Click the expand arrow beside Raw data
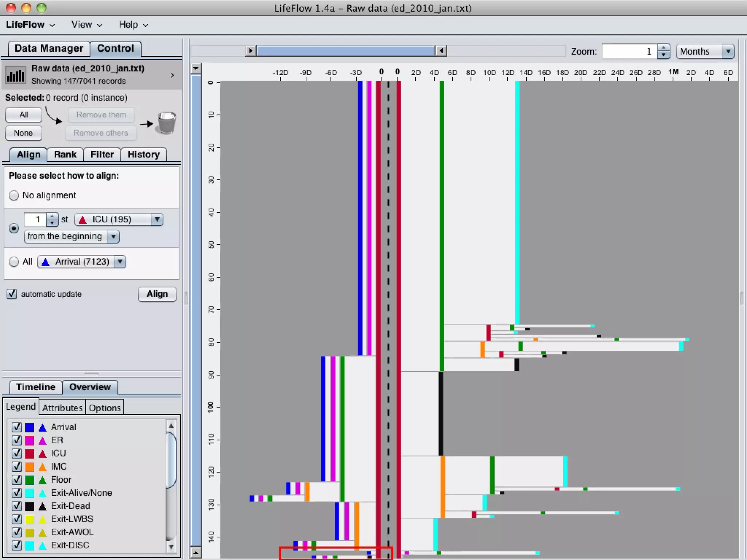 [172, 75]
